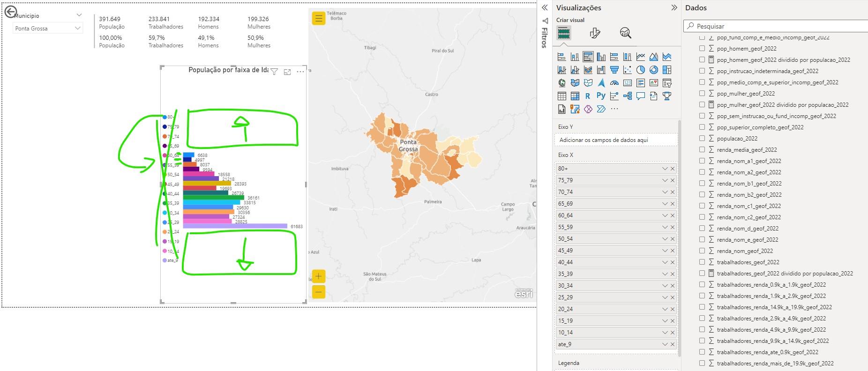Viewport: 868px width, 371px height.
Task: Remove the 10_14 field from Eixo X
Action: 673,333
